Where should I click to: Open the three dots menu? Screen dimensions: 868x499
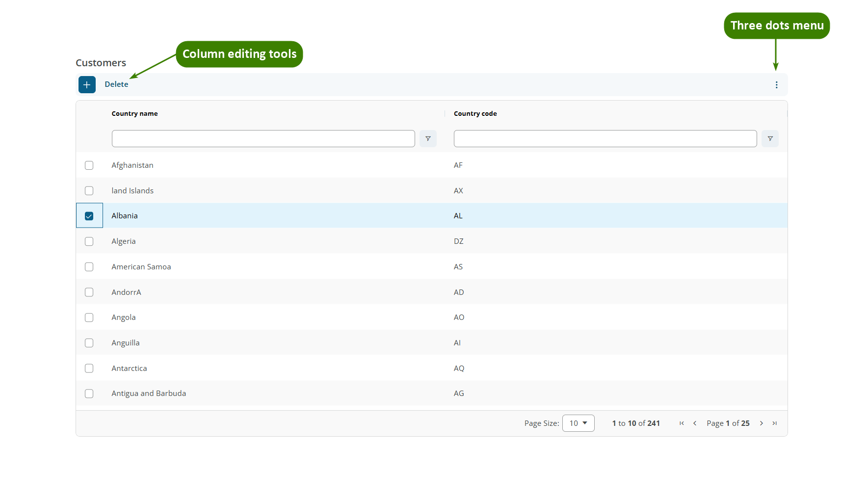pyautogui.click(x=777, y=84)
